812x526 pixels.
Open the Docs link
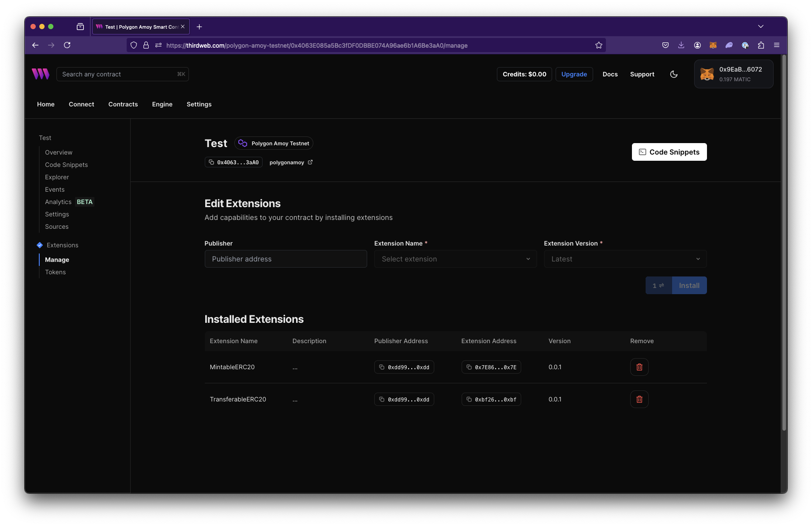point(610,74)
